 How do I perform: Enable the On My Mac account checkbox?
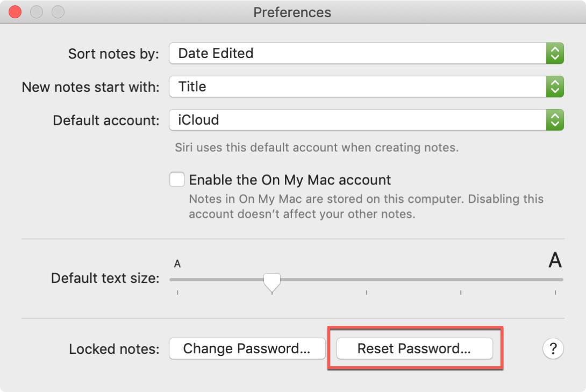[x=177, y=180]
